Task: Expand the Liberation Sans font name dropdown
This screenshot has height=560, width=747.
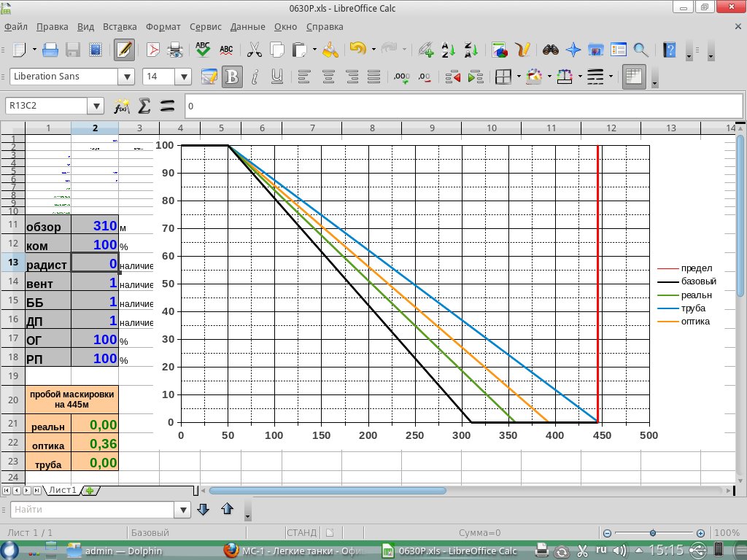Action: (127, 77)
